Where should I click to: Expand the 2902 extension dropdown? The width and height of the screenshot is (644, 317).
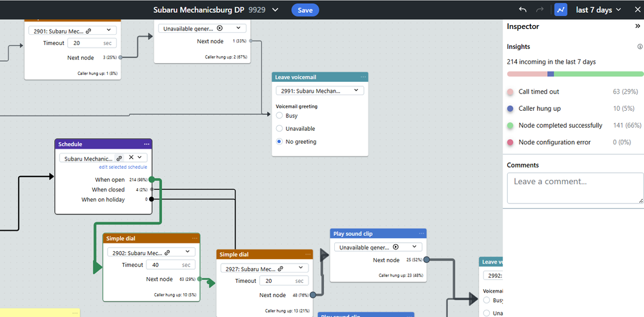(188, 252)
